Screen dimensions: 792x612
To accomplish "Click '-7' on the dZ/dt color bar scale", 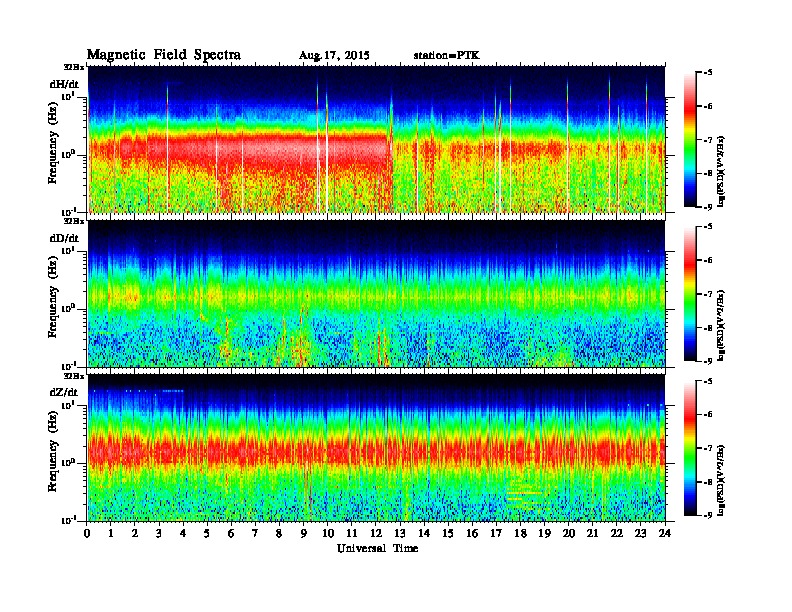I will (708, 448).
